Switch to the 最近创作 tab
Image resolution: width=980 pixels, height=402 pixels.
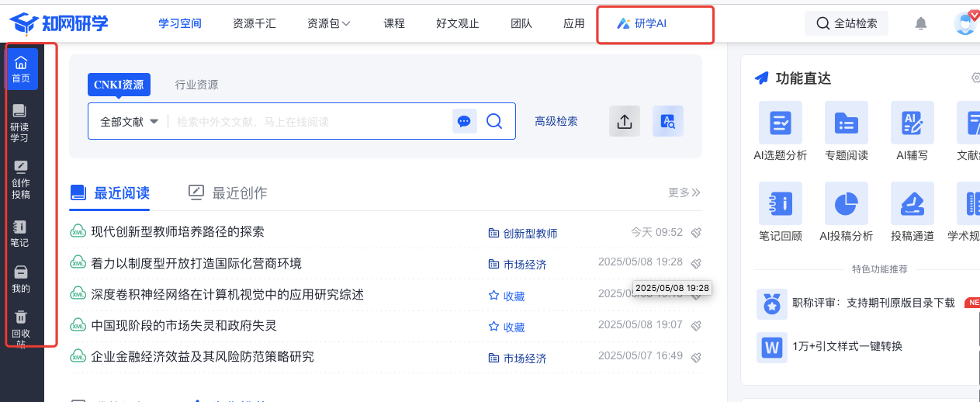tap(228, 192)
